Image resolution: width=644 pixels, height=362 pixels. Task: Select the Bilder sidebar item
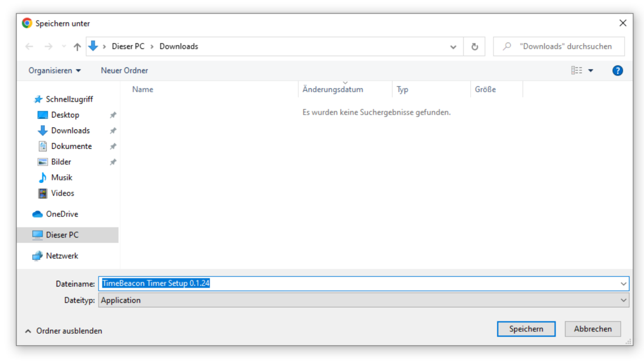(x=61, y=162)
